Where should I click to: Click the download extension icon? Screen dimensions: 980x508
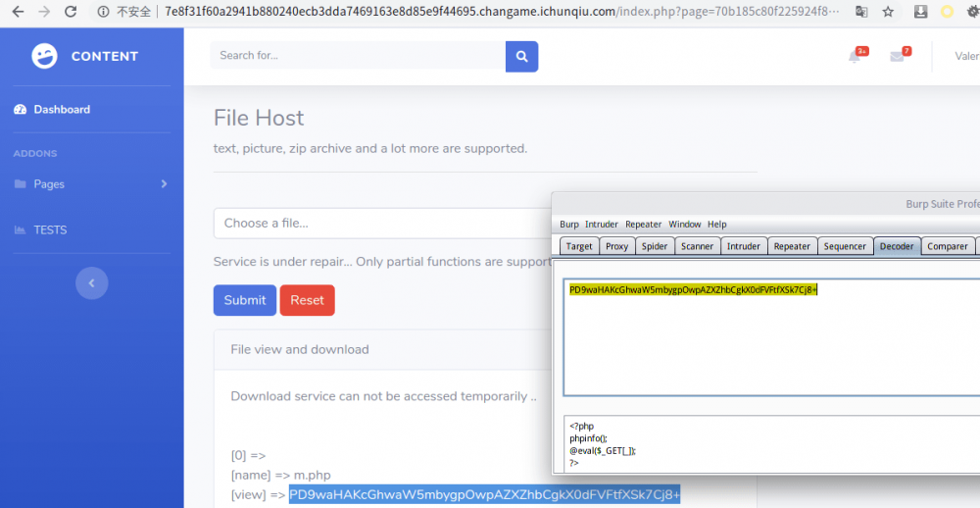coord(920,12)
